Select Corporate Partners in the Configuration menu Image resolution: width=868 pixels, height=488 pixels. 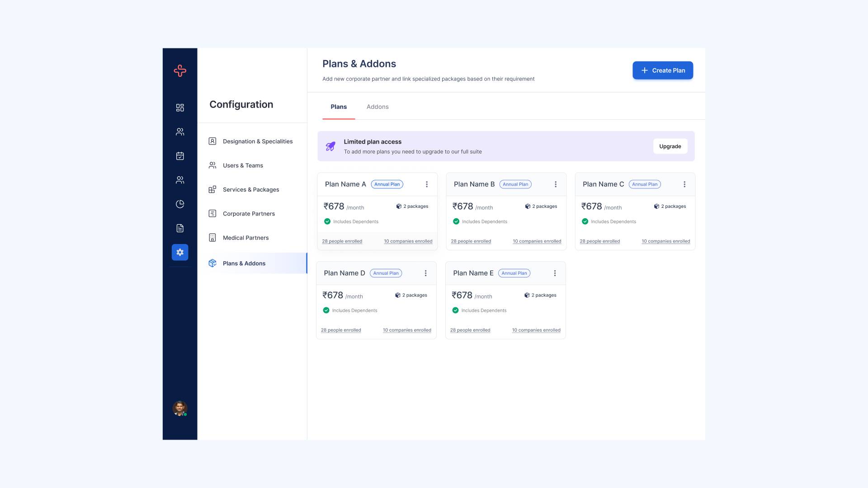click(x=249, y=213)
